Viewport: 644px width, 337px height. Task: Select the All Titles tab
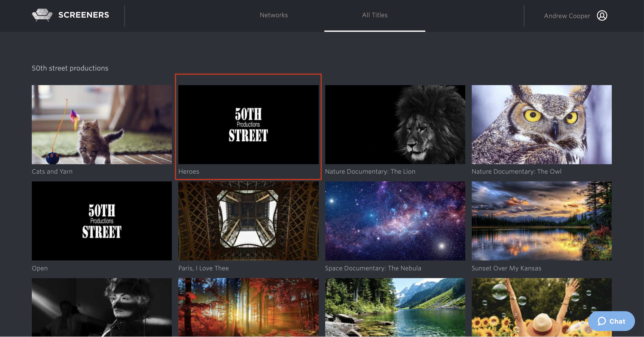pos(375,15)
